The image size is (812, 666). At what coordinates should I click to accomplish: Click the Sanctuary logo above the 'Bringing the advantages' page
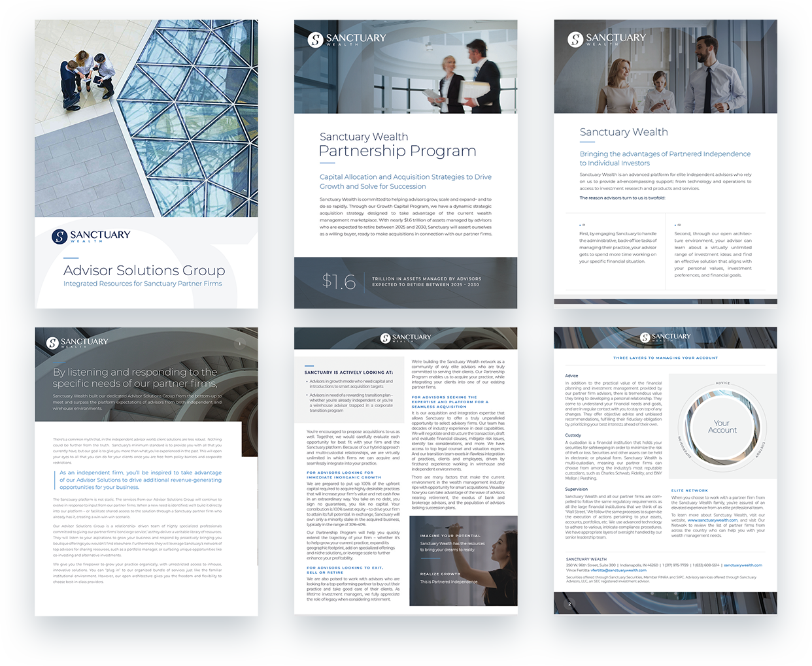606,39
